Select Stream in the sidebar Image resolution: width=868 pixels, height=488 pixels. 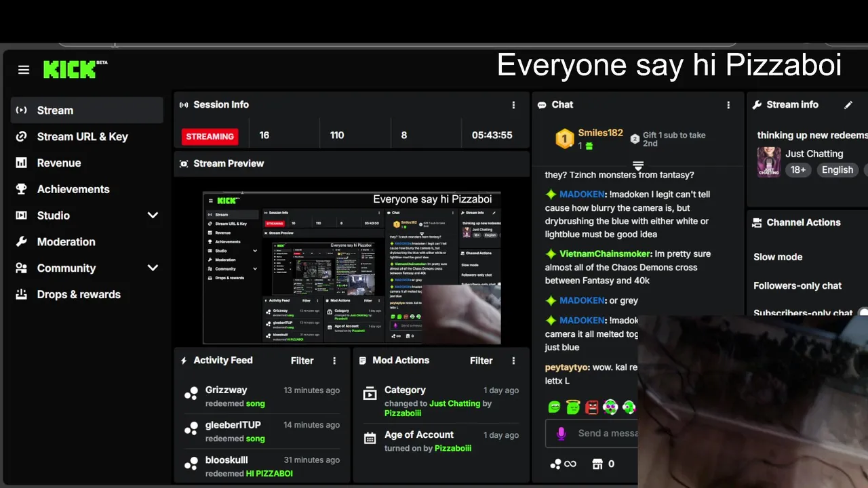coord(87,110)
